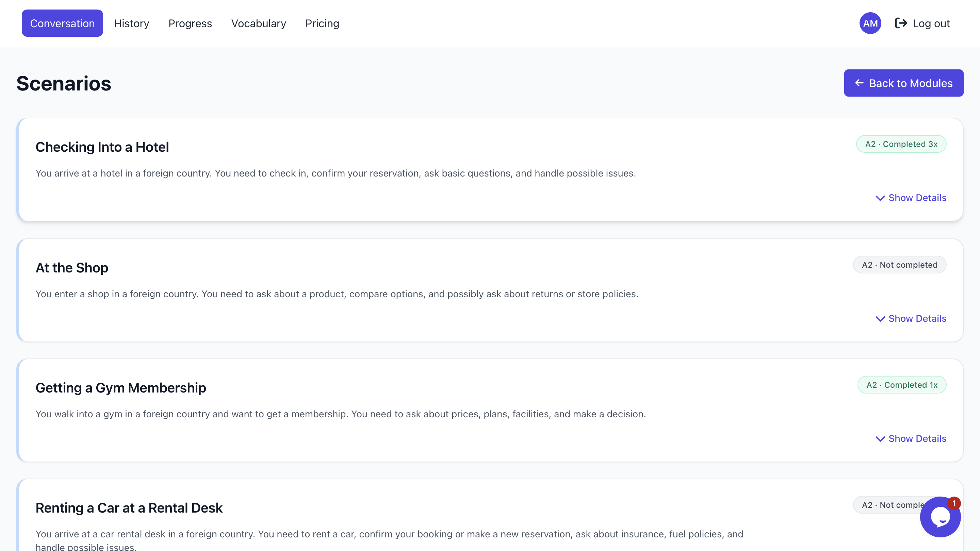Image resolution: width=980 pixels, height=551 pixels.
Task: Switch to the History tab
Action: coord(131,23)
